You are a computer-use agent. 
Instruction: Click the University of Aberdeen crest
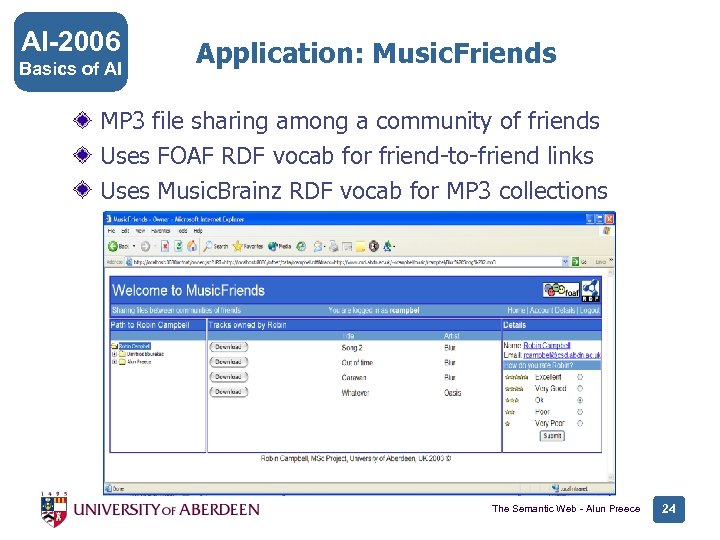coord(54,510)
